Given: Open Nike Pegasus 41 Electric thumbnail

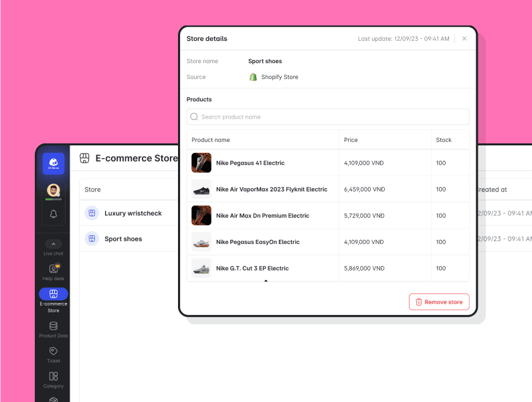Looking at the screenshot, I should [201, 163].
